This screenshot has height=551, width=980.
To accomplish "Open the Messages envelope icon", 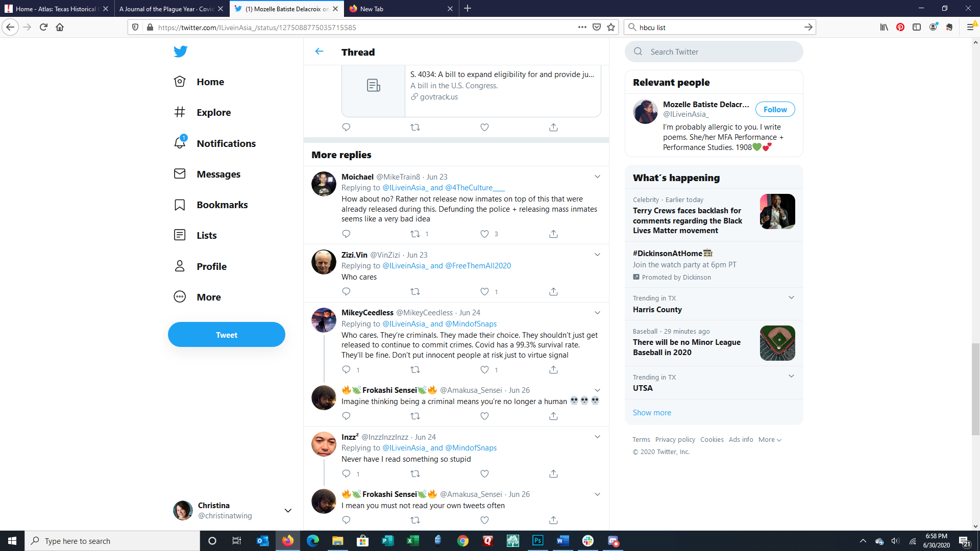I will [x=180, y=174].
